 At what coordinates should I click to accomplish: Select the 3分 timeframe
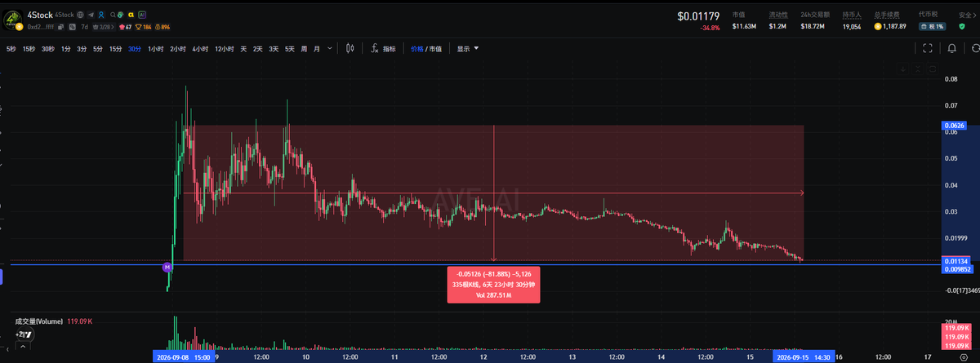[82, 49]
